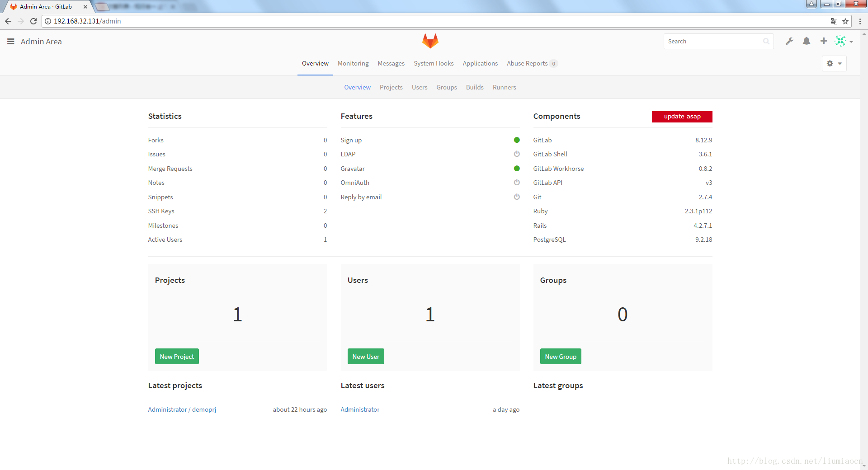The image size is (868, 470).
Task: Open the Projects sub-navigation link
Action: pyautogui.click(x=391, y=88)
